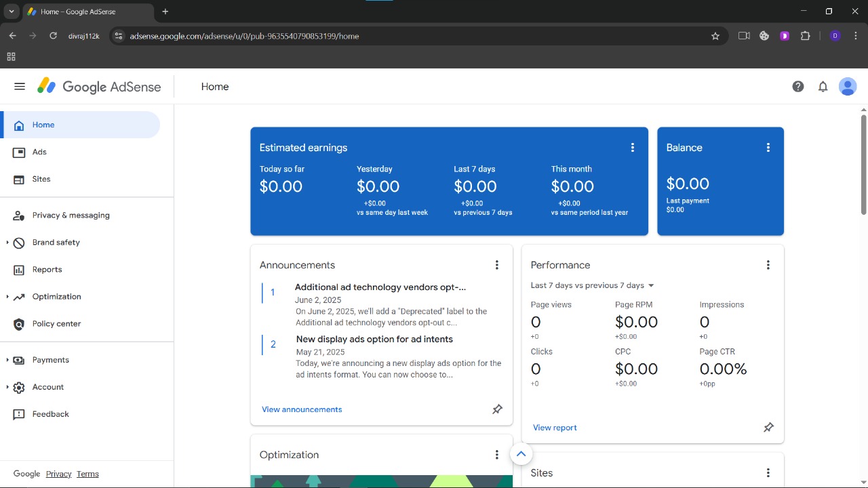This screenshot has height=488, width=868.
Task: Click the page vertical scrollbar
Action: point(863,165)
